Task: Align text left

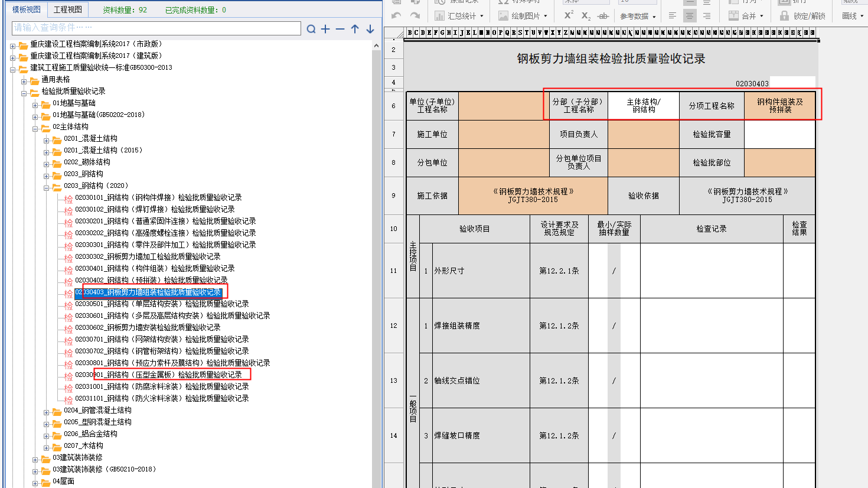Action: click(x=673, y=15)
